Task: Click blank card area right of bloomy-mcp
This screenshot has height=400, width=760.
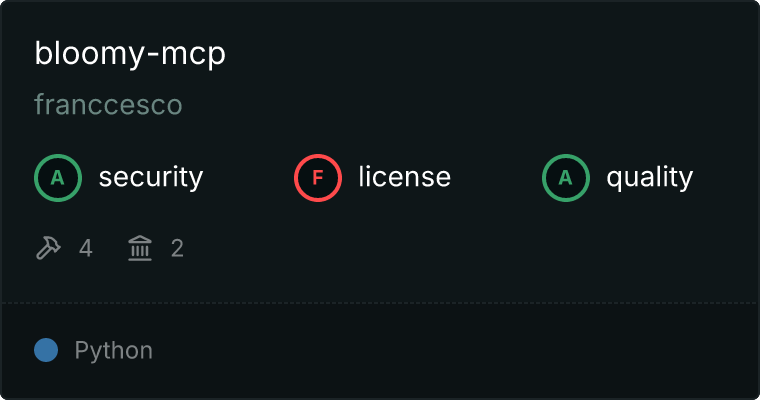Action: point(490,53)
